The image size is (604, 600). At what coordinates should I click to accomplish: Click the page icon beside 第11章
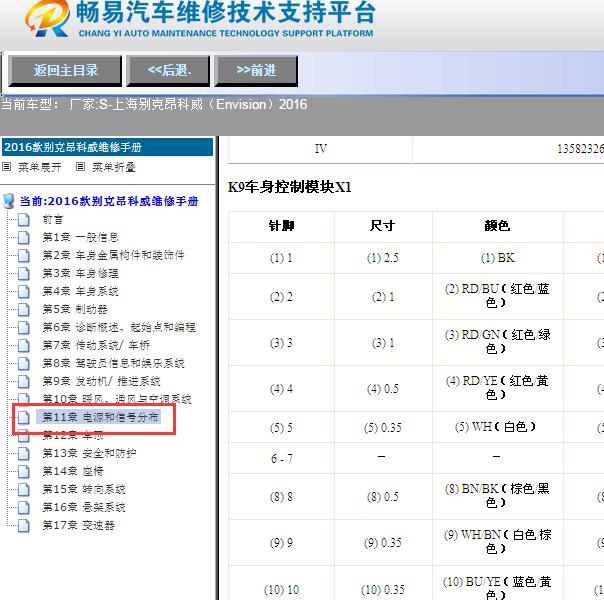click(x=23, y=417)
